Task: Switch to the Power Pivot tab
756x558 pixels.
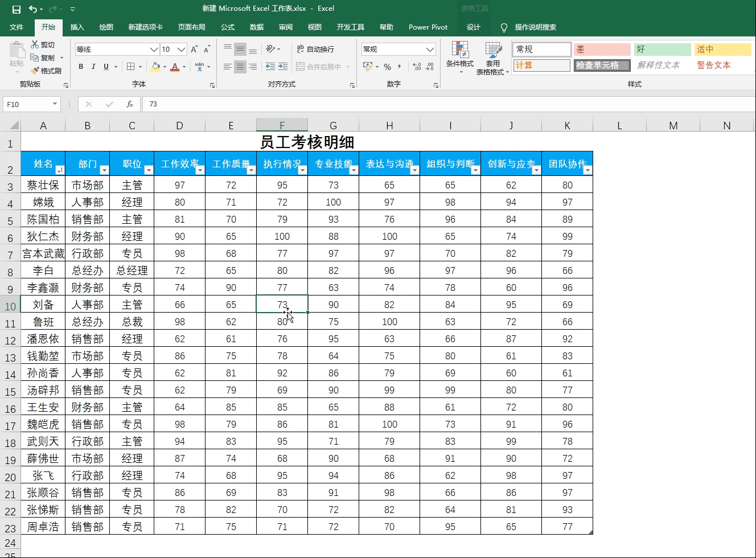Action: pos(428,27)
